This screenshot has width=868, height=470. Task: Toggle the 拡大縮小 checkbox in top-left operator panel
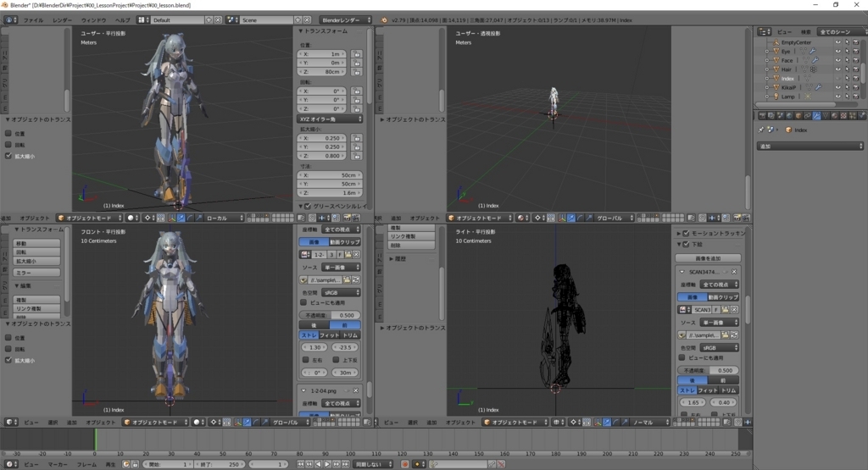(x=8, y=156)
